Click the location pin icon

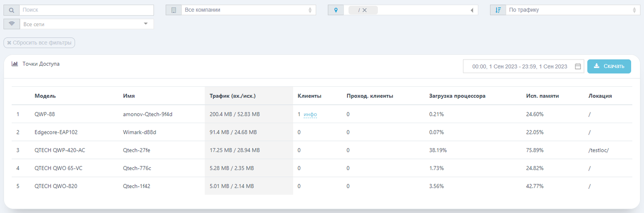pyautogui.click(x=336, y=10)
